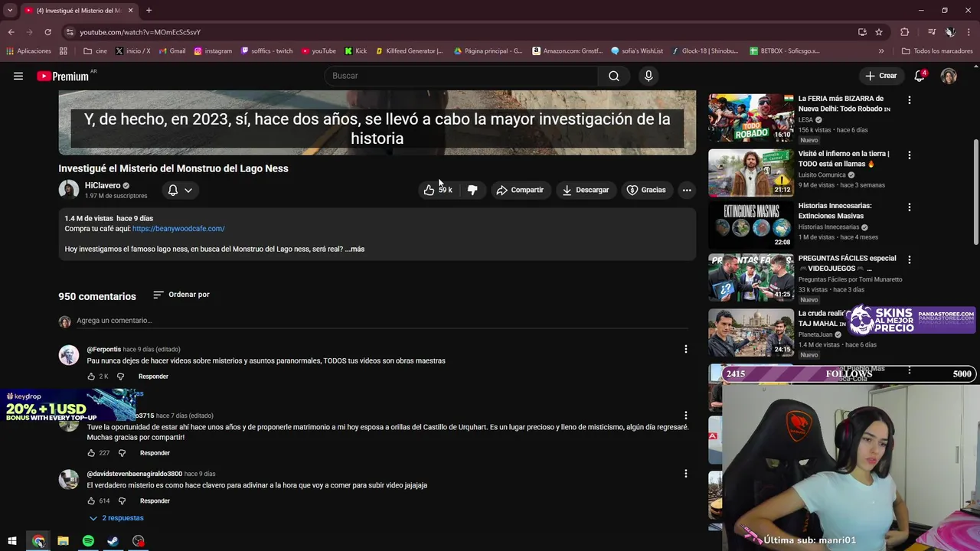The image size is (980, 551).
Task: Open La FERIA más BIZARRA video thumbnail
Action: 751,118
